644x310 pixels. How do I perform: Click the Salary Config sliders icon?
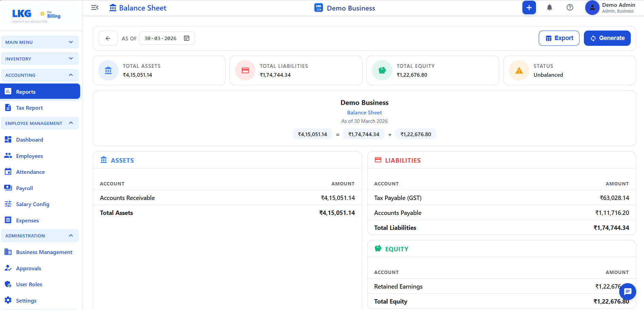(x=8, y=204)
